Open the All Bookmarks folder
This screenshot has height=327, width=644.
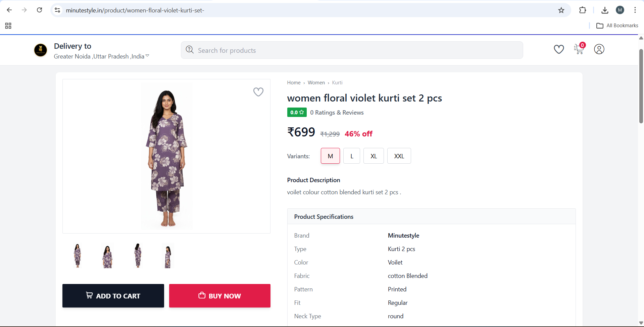[x=617, y=26]
